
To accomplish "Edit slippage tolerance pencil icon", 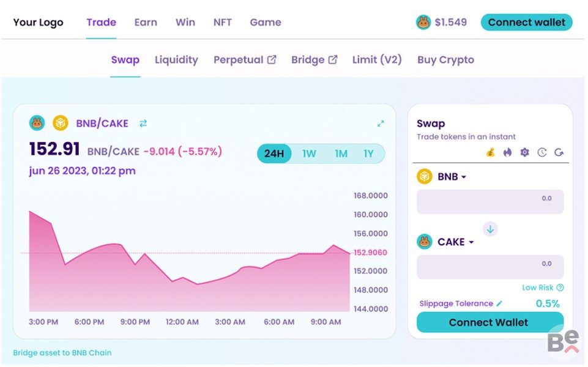I will point(499,303).
